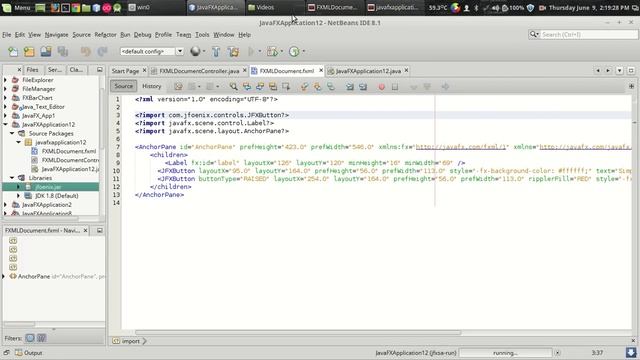Click the Open Project toolbar icon
This screenshot has width=640, height=360.
[46, 51]
